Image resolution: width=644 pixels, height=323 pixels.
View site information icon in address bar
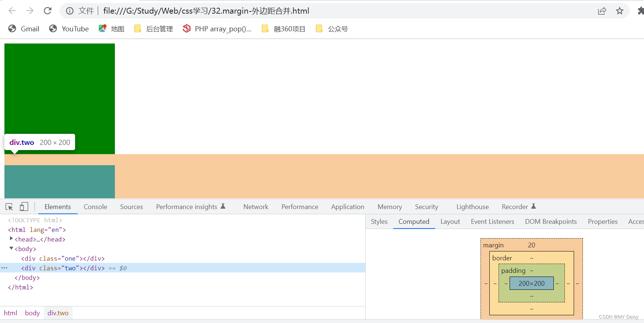[x=70, y=11]
